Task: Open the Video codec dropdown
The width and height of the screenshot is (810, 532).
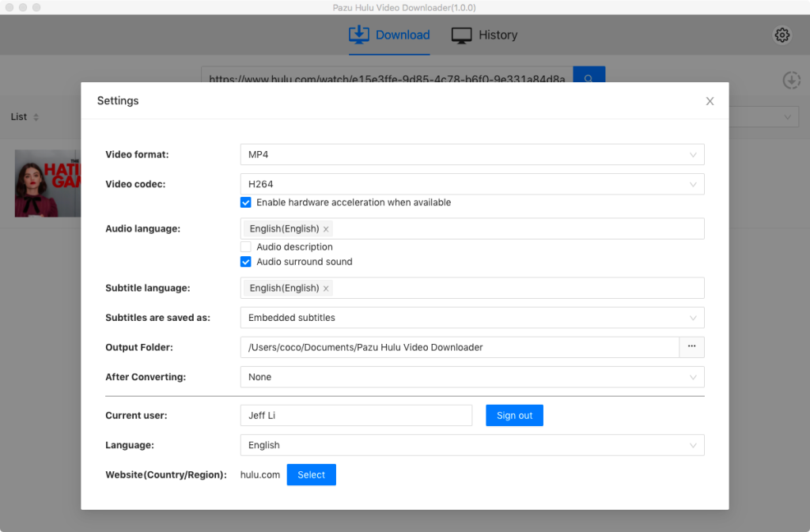Action: tap(472, 184)
